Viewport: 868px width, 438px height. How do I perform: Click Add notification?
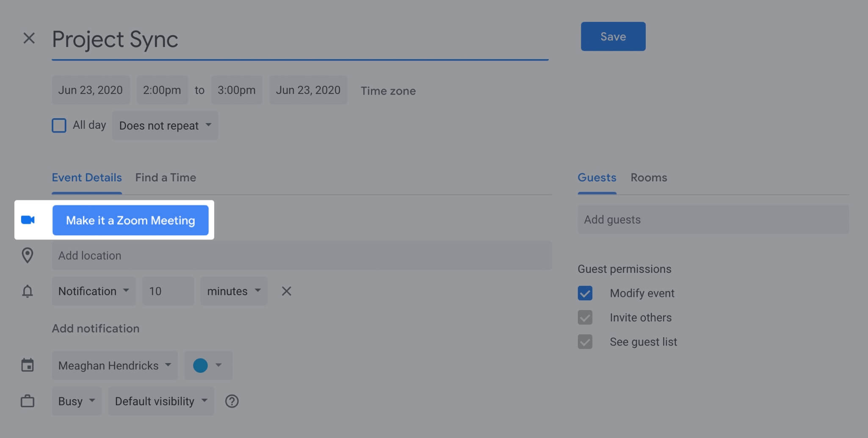(x=96, y=328)
